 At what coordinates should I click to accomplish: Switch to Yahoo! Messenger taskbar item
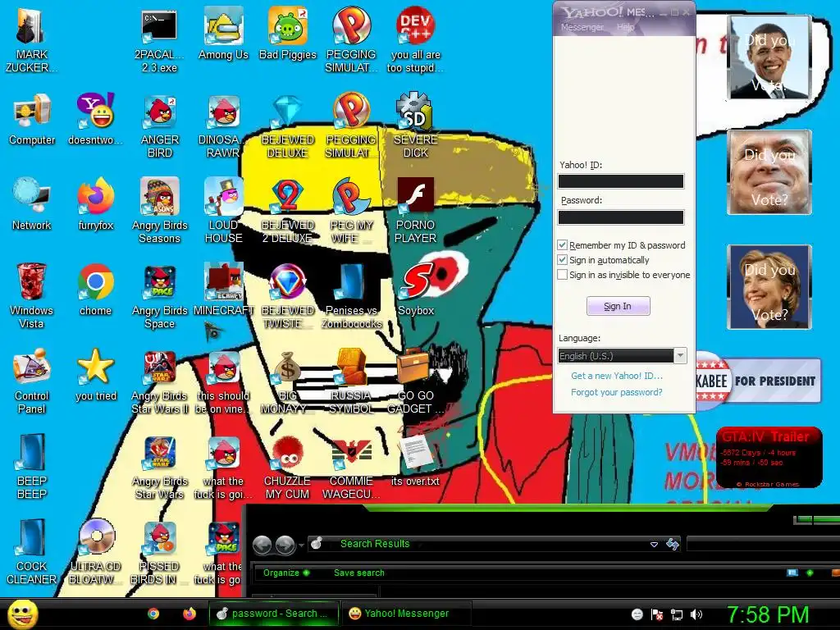(x=407, y=614)
